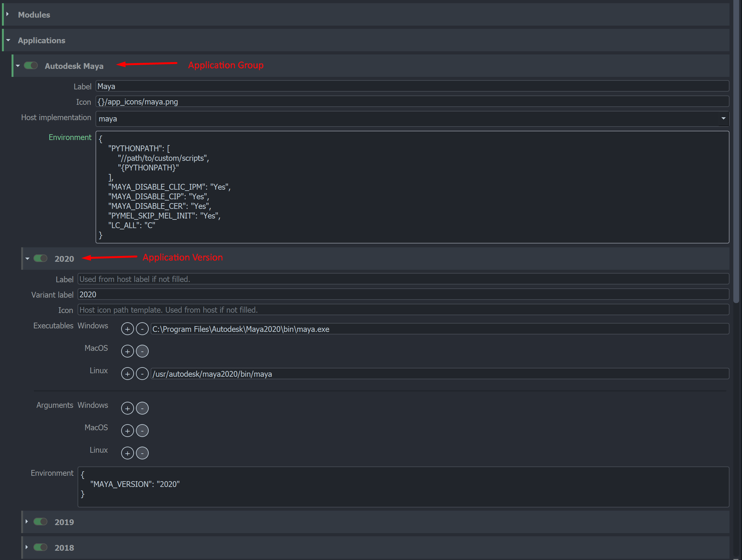Add a Linux executable entry
The image size is (742, 560).
pos(127,374)
